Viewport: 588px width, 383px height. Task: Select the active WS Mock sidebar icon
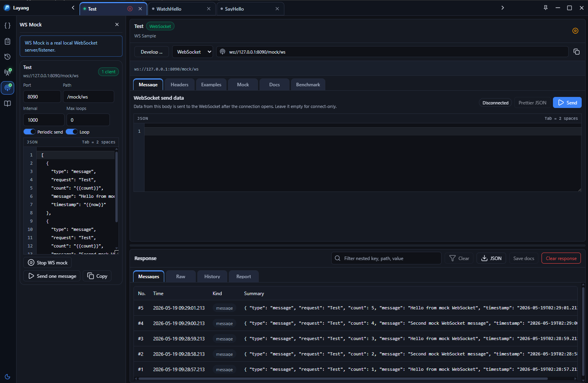tap(7, 88)
